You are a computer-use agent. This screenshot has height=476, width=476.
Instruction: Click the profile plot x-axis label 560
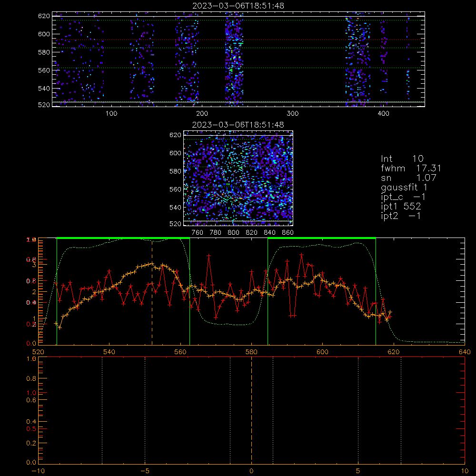[180, 352]
